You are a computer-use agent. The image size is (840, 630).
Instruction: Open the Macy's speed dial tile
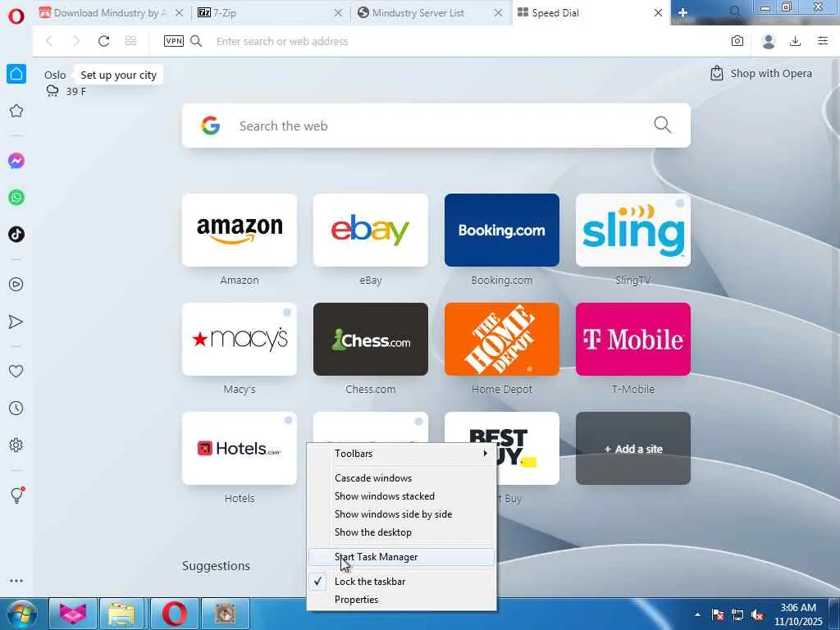pos(240,339)
